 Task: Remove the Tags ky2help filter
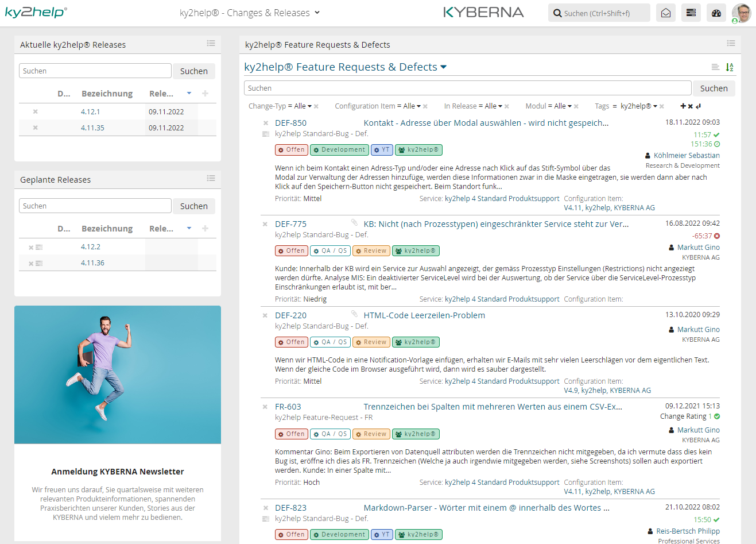point(662,106)
